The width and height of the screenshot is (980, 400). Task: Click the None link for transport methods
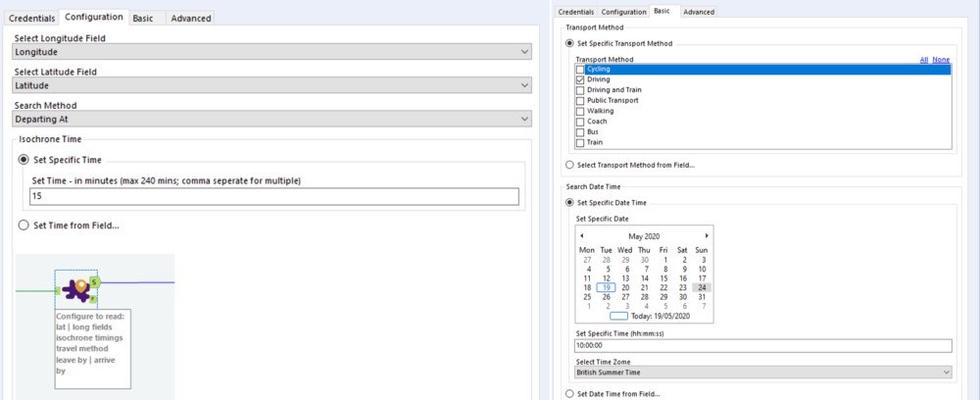tap(941, 60)
